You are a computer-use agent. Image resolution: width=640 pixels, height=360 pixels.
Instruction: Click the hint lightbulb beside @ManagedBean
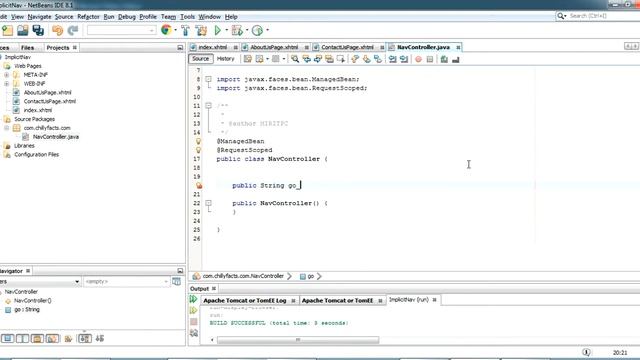198,141
